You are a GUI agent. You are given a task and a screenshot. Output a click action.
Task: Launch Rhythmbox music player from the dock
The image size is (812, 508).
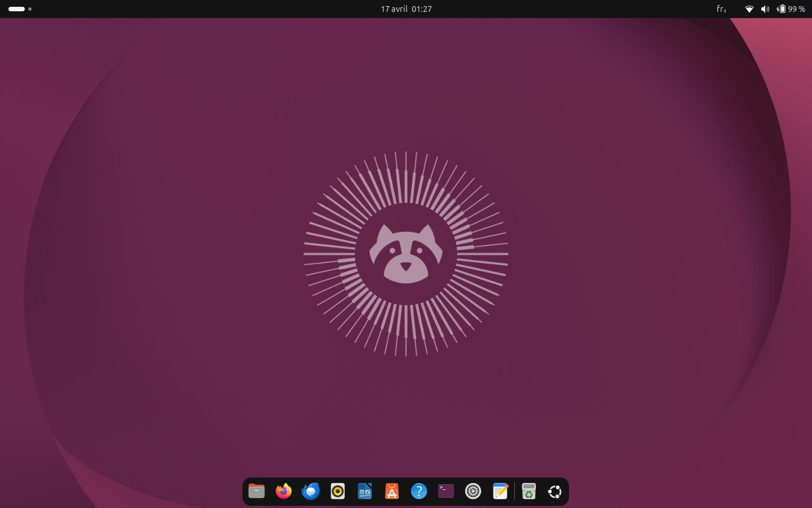[x=337, y=491]
